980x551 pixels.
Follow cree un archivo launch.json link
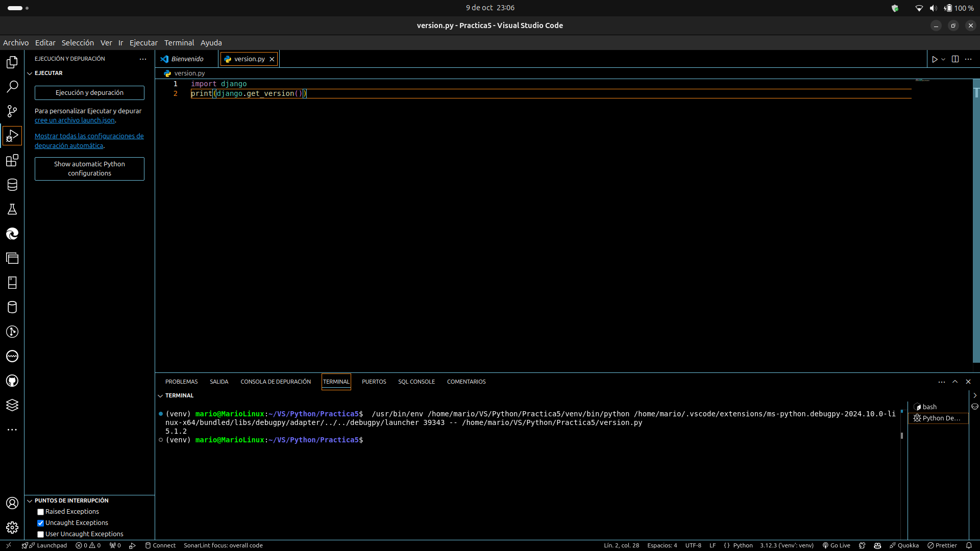pyautogui.click(x=75, y=120)
